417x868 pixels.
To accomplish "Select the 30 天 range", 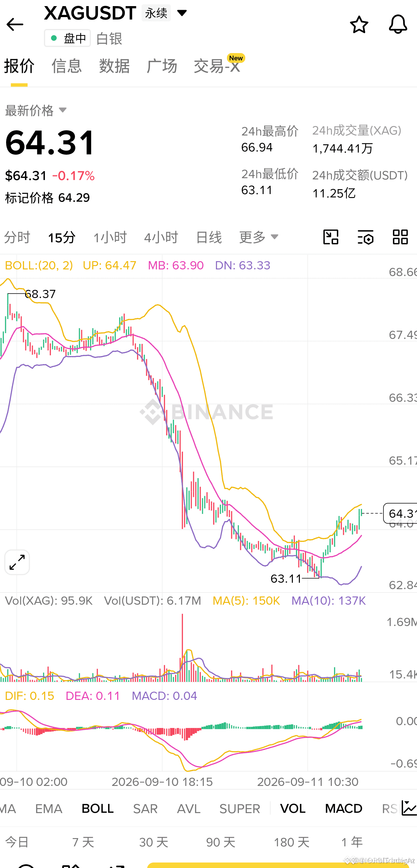I will (154, 842).
